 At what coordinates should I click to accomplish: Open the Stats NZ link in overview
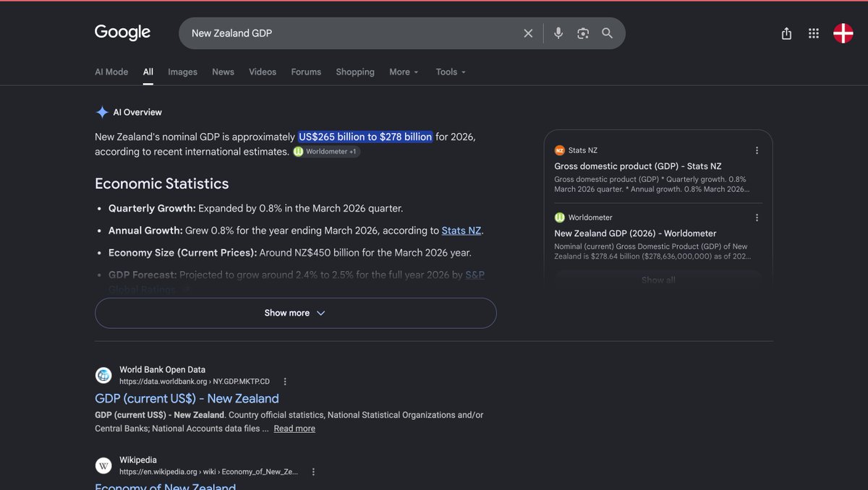click(461, 231)
